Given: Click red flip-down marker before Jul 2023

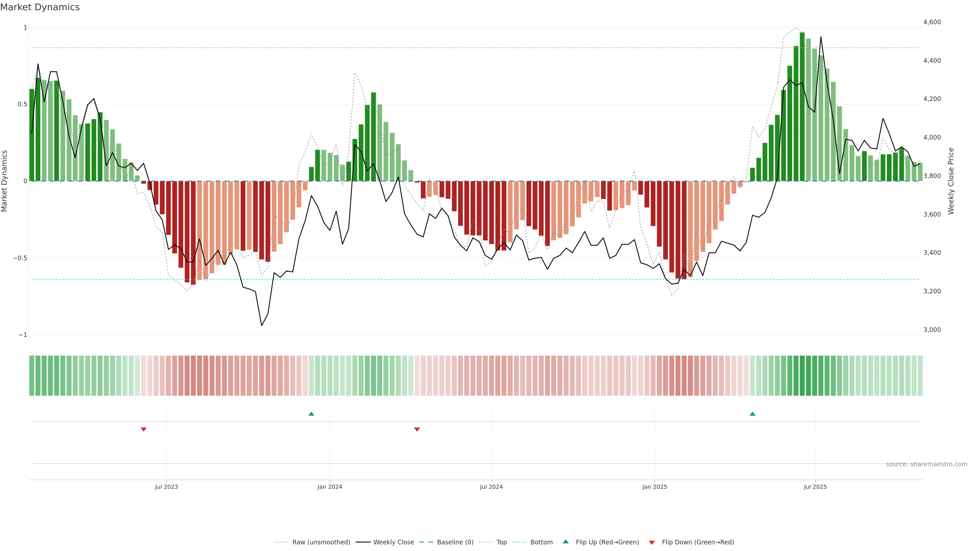Looking at the screenshot, I should point(143,429).
